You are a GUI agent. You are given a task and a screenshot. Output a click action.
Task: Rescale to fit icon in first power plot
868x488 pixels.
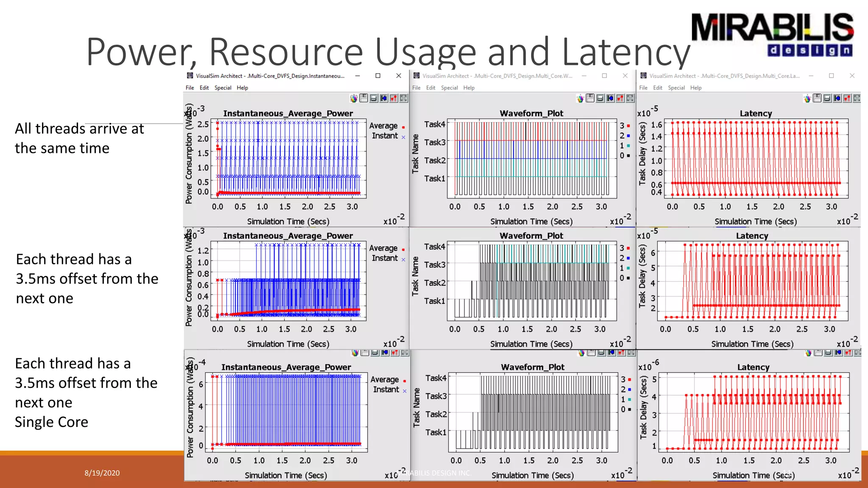(404, 98)
